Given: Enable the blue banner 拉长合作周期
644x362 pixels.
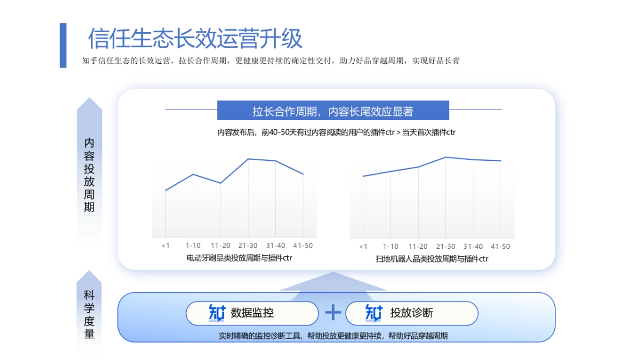Looking at the screenshot, I should point(333,110).
